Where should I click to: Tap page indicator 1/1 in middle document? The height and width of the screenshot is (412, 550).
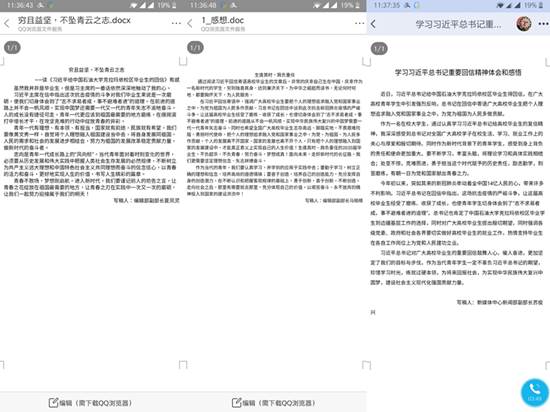(x=195, y=47)
